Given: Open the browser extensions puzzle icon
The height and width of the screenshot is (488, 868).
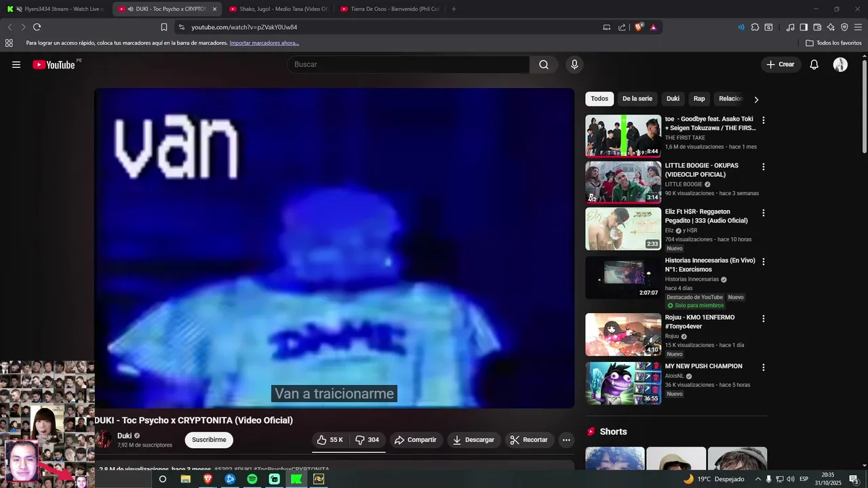Looking at the screenshot, I should 755,27.
